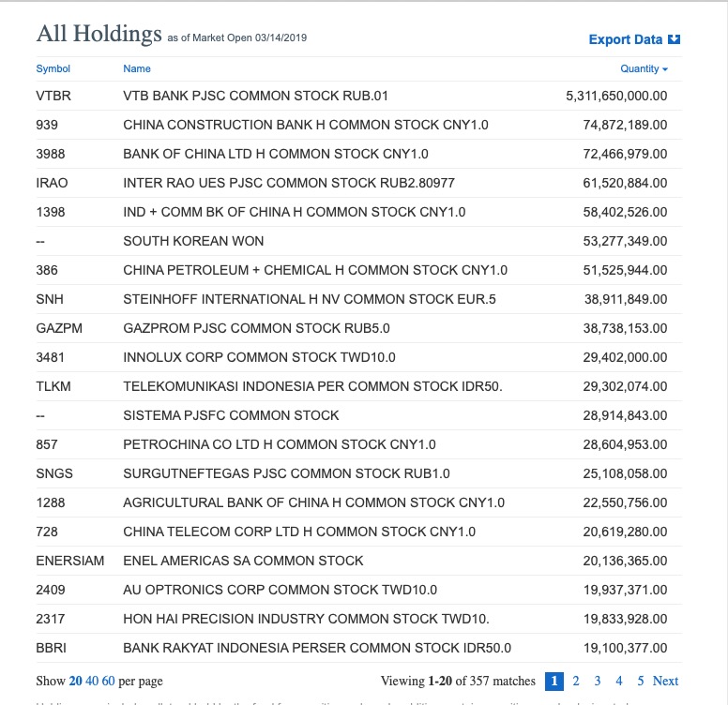This screenshot has height=705, width=728.
Task: Sort by the Name column header
Action: [137, 68]
